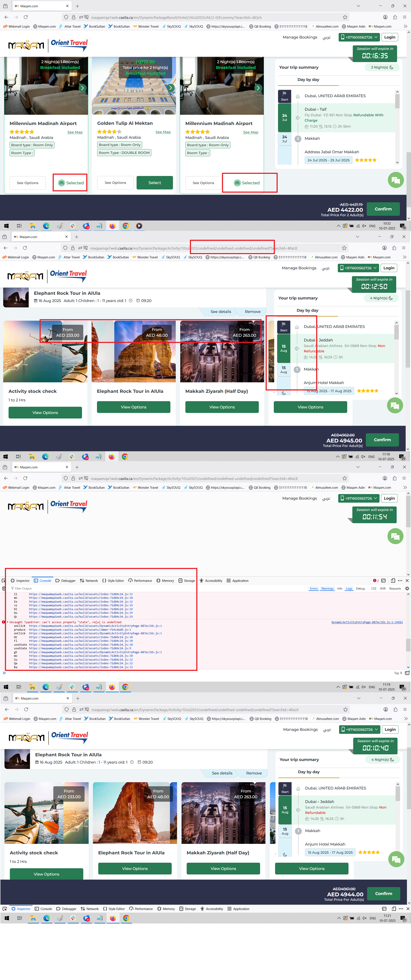
Task: Click moon icon in the 3 Night(s) badge
Action: (392, 67)
